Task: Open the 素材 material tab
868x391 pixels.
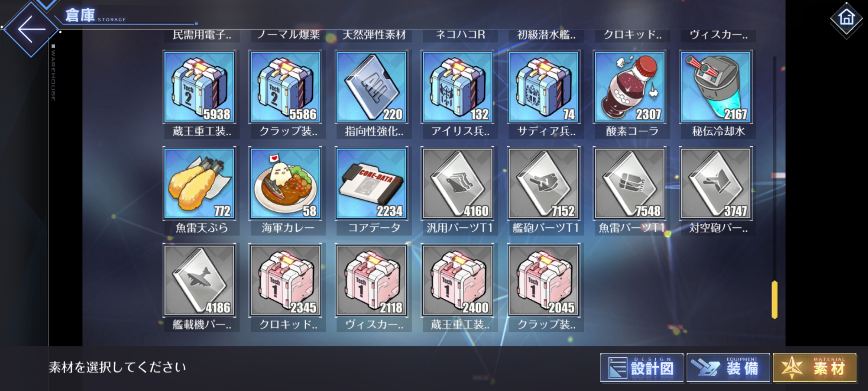Action: click(815, 368)
